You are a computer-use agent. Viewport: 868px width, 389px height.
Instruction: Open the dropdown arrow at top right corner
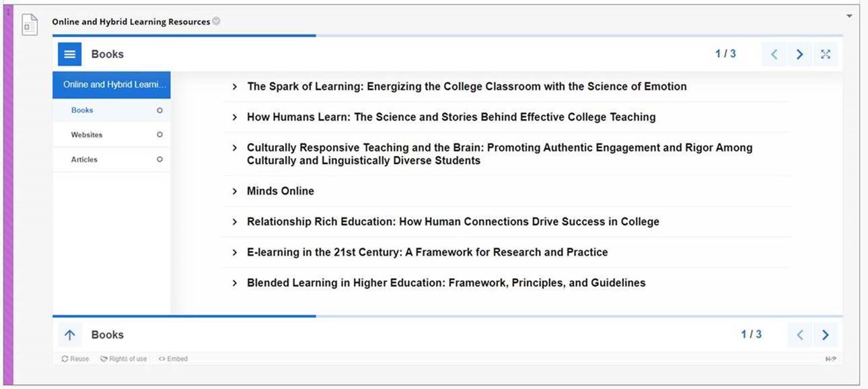click(x=849, y=15)
